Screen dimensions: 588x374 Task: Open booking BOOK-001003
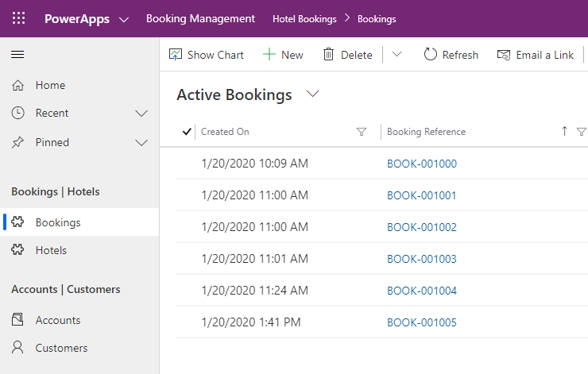click(422, 259)
